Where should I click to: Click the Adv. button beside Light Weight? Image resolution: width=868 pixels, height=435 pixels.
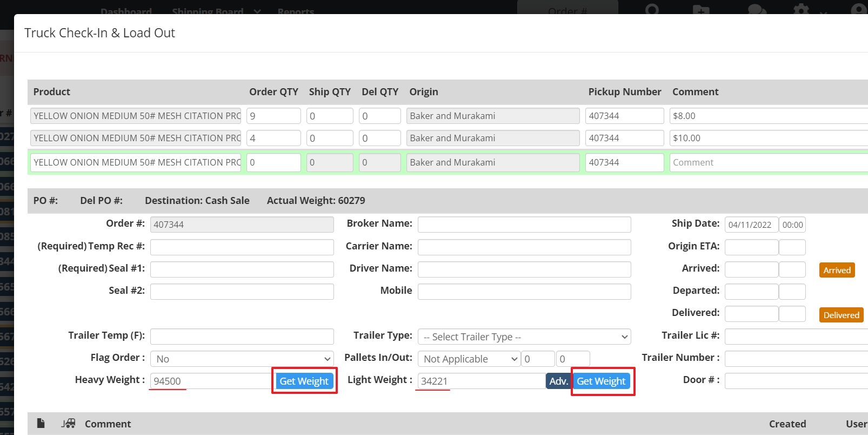tap(558, 381)
